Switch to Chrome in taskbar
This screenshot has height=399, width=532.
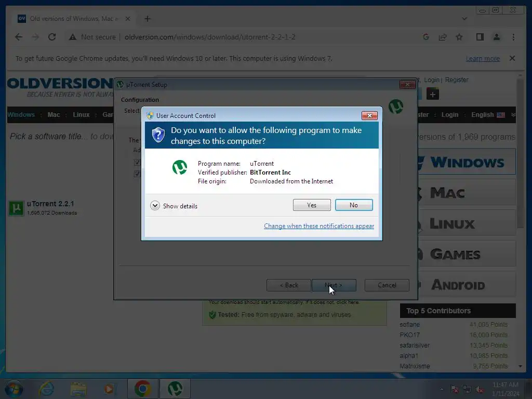(142, 389)
